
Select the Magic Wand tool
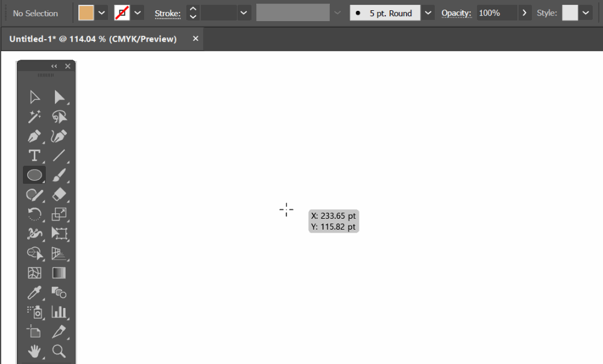click(34, 116)
